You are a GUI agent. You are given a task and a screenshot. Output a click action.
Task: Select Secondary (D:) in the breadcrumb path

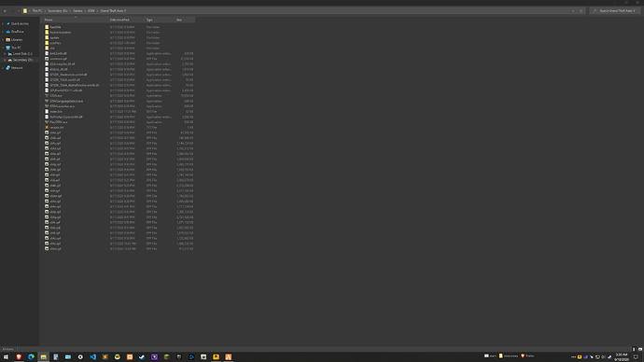pyautogui.click(x=58, y=11)
